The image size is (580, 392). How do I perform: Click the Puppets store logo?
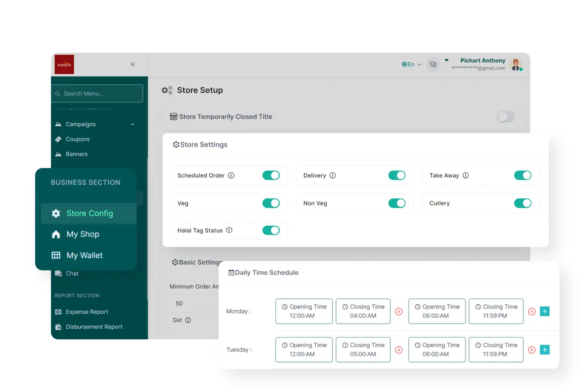click(64, 64)
